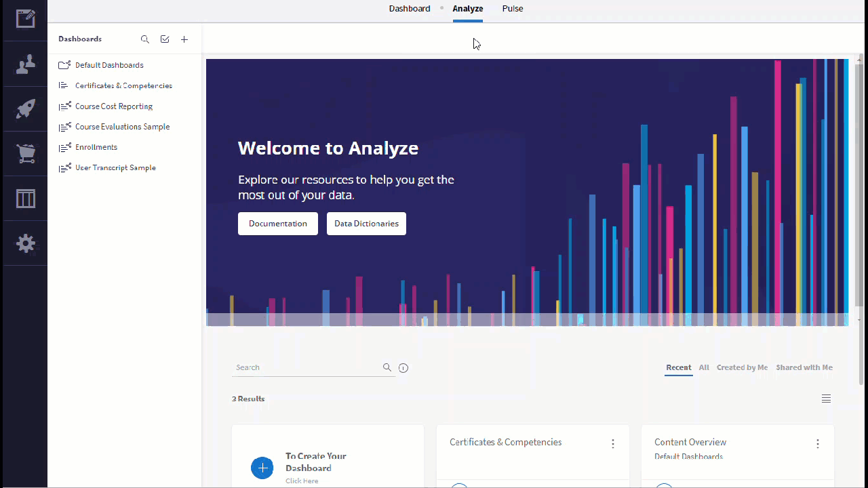Switch to the Pulse tab
The height and width of the screenshot is (488, 868).
click(513, 9)
